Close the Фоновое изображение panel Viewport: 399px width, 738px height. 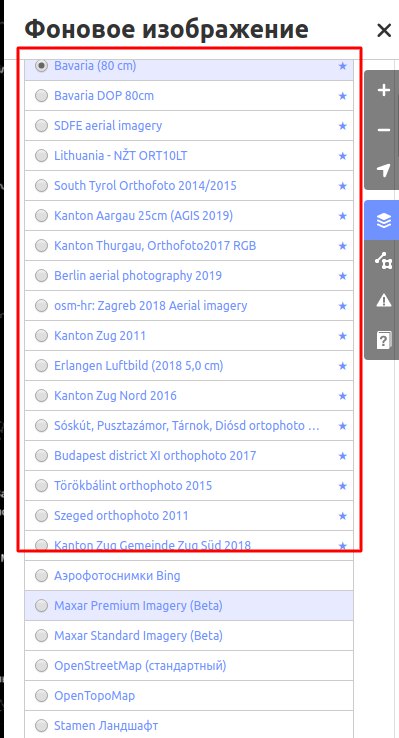[384, 31]
